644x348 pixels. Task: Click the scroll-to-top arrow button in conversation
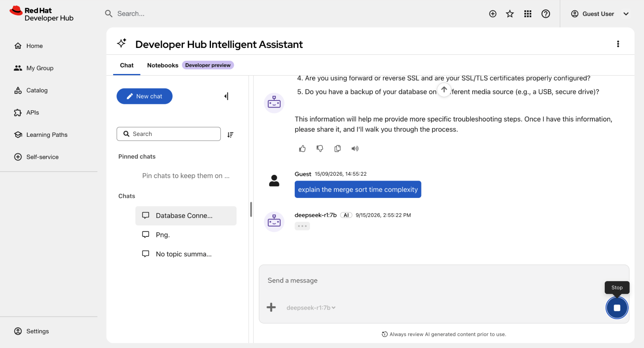[444, 90]
